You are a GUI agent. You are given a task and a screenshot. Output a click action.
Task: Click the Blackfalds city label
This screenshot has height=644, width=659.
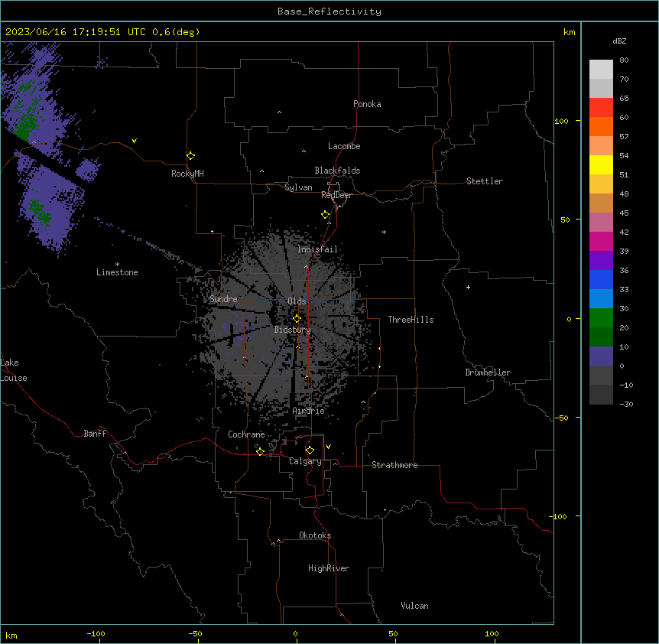[337, 171]
